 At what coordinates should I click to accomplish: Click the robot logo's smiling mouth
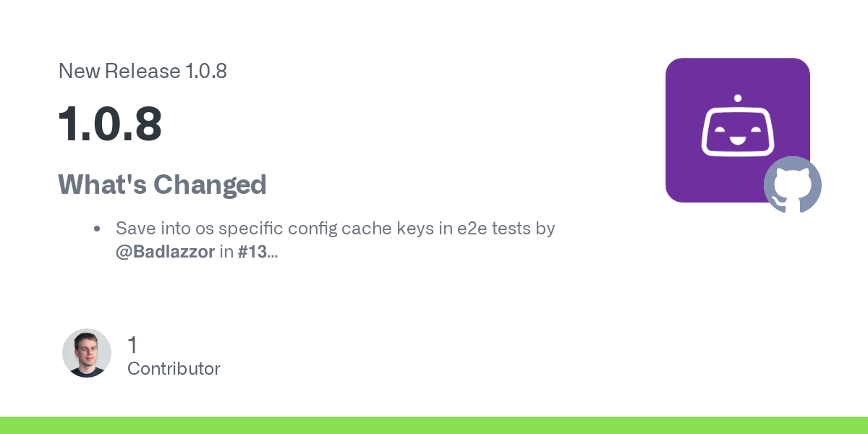(x=738, y=138)
